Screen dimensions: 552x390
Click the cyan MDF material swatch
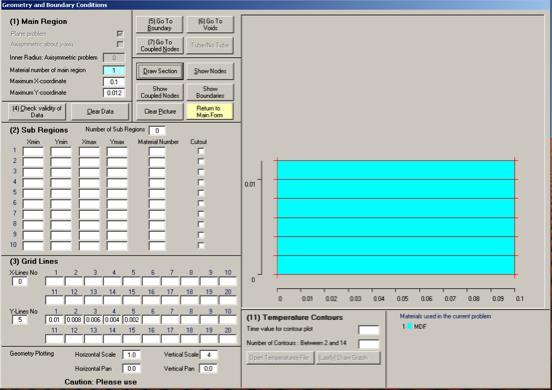[x=410, y=326]
